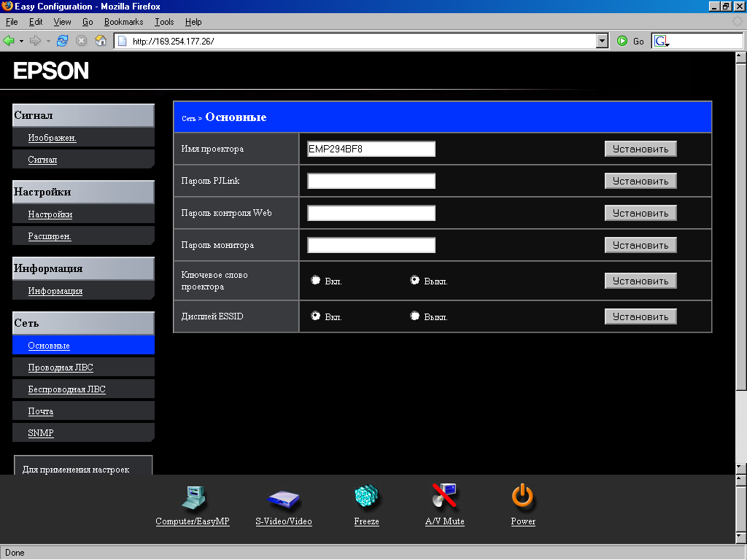747x560 pixels.
Task: Open the Беспроводная ЛВС link
Action: pos(66,389)
